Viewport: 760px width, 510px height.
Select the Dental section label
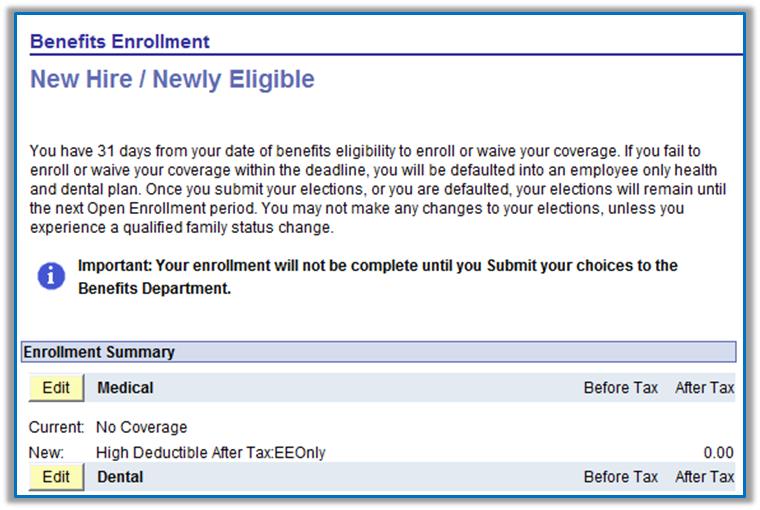coord(120,477)
